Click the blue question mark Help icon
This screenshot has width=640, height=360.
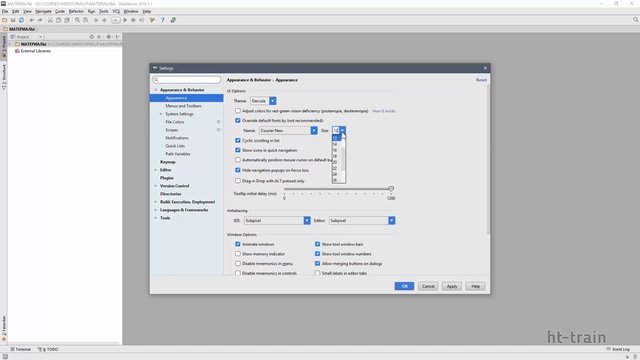(162, 20)
